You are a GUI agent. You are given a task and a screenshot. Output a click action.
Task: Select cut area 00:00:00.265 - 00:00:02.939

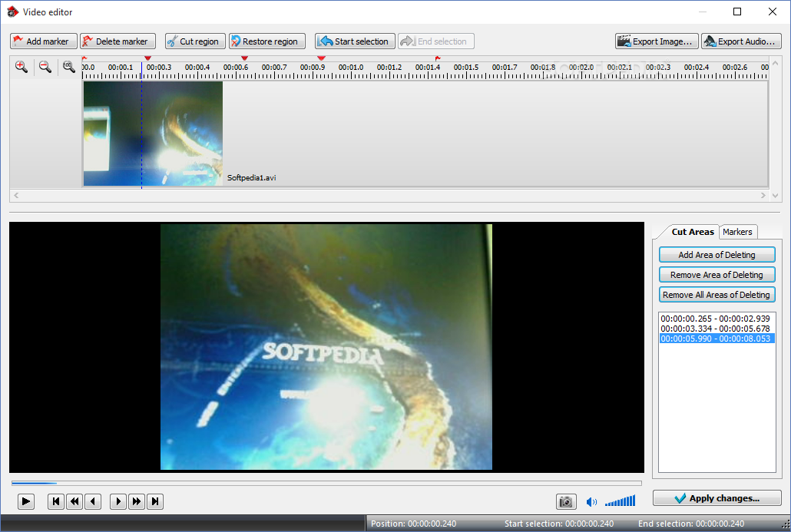(717, 319)
